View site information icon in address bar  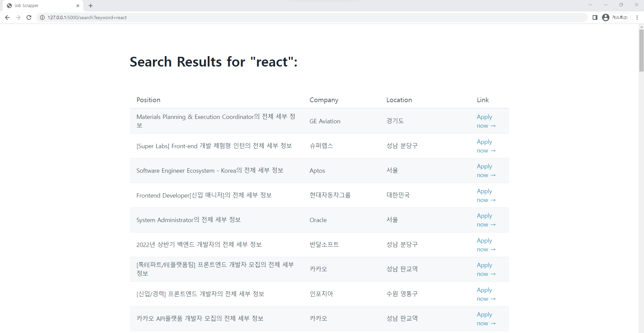[42, 17]
